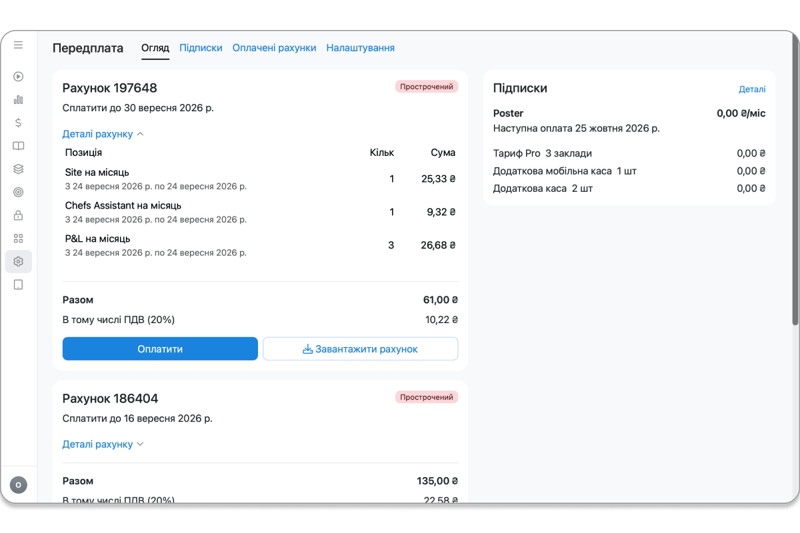This screenshot has width=800, height=533.
Task: Select the Рахунок 197648 heading
Action: pyautogui.click(x=110, y=88)
